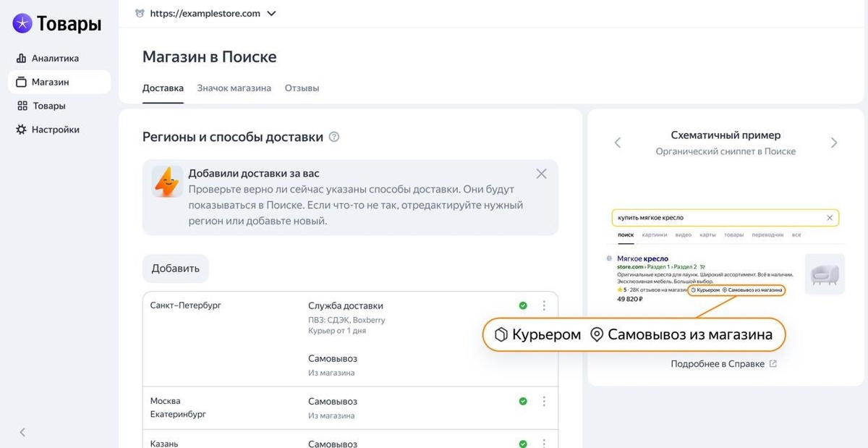Open Настройки in the sidebar
Image resolution: width=868 pixels, height=448 pixels.
pos(48,130)
